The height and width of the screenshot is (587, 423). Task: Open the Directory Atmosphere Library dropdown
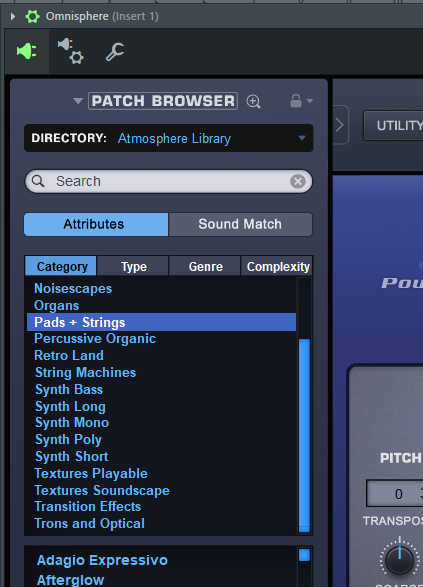[x=168, y=138]
